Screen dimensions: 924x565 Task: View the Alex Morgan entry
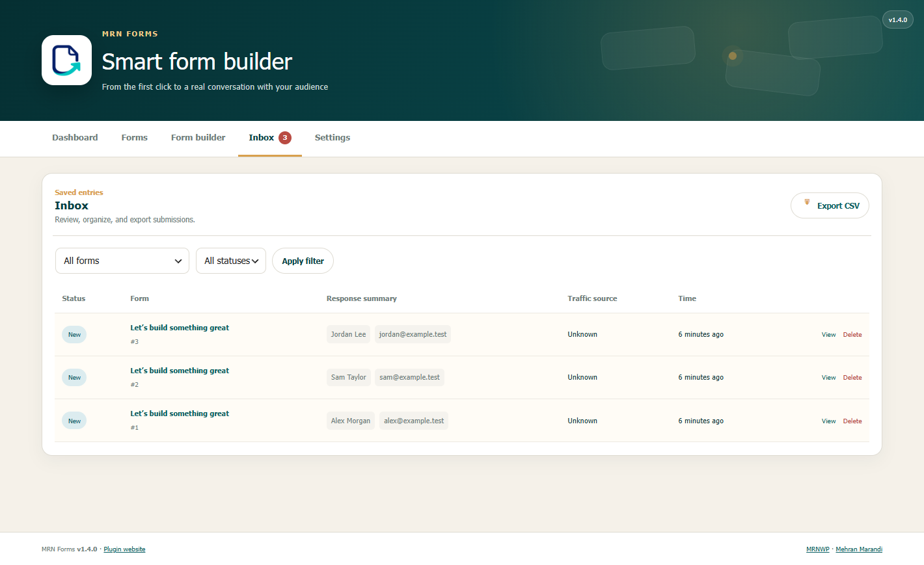coord(828,421)
